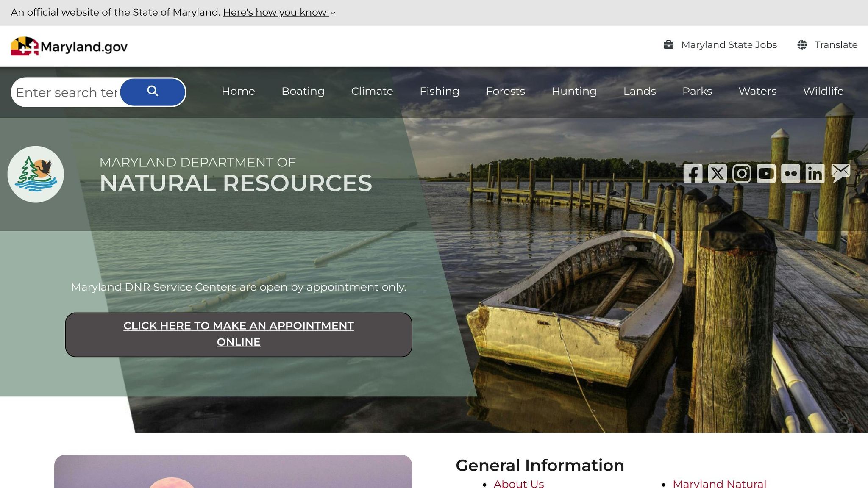This screenshot has width=868, height=488.
Task: Open the Climate menu item
Action: pyautogui.click(x=372, y=91)
